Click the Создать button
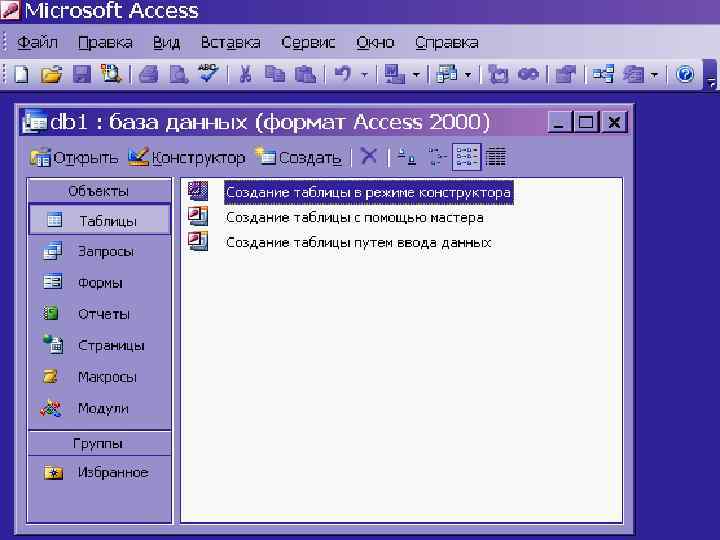 coord(298,158)
